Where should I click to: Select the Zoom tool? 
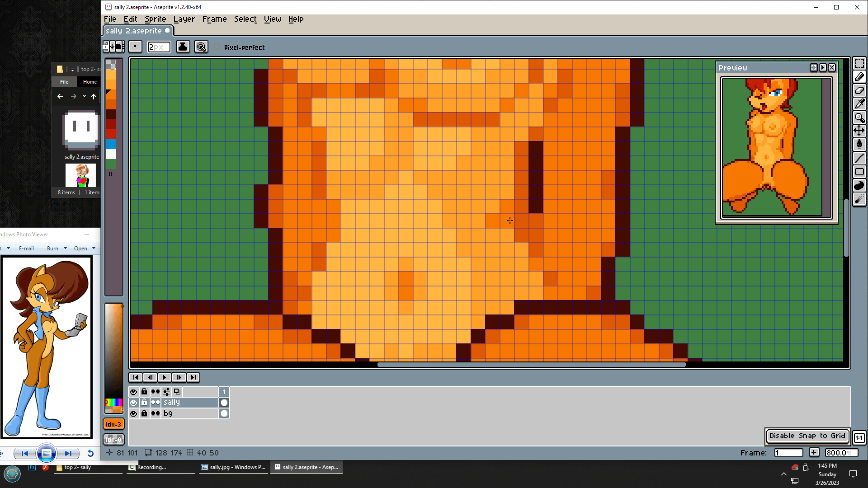click(x=859, y=117)
